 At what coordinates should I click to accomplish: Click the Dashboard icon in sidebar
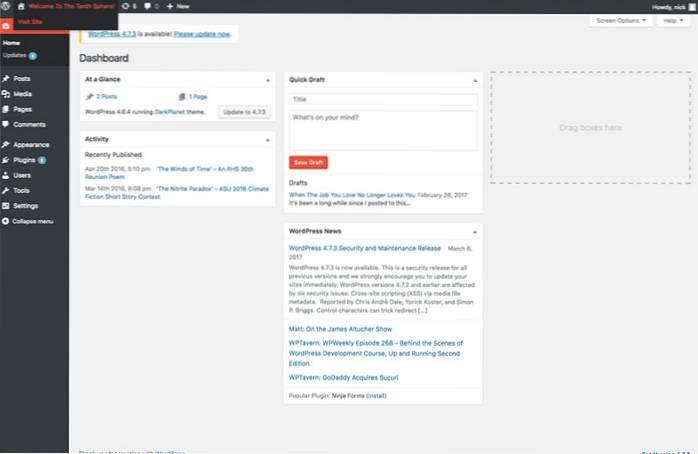(x=6, y=26)
